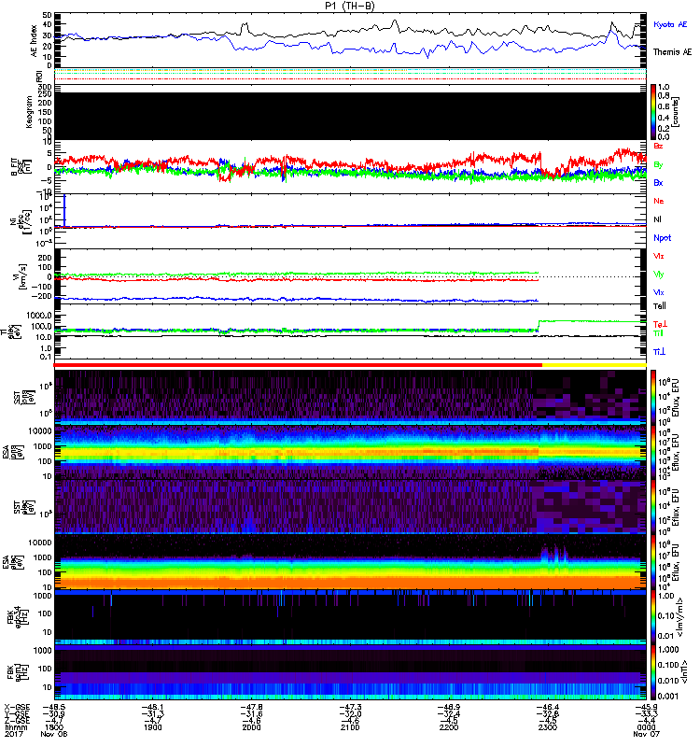Select the black Ni legend label
The width and height of the screenshot is (700, 747).
(658, 219)
